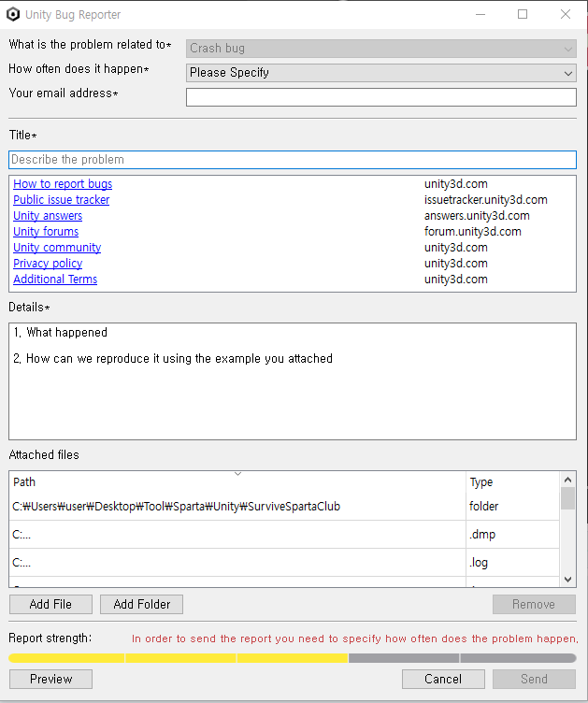Click the sort chevron above the Path column
Screen dimensions: 588x703
pos(238,474)
